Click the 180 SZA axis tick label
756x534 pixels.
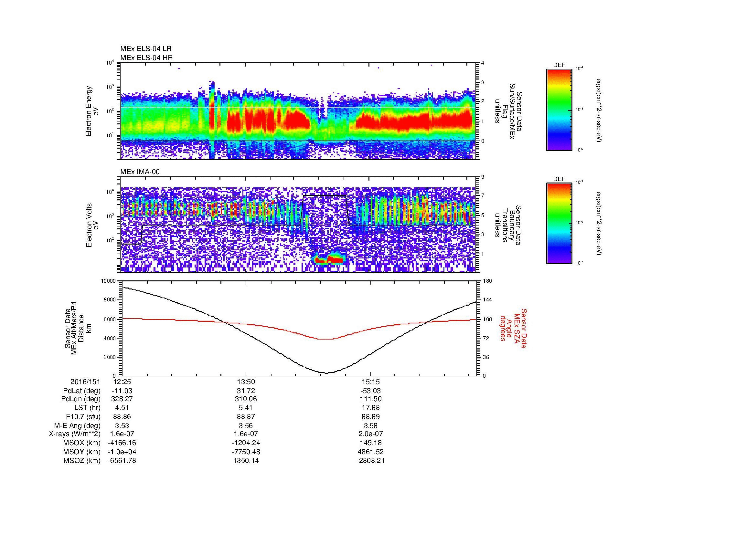tap(487, 281)
